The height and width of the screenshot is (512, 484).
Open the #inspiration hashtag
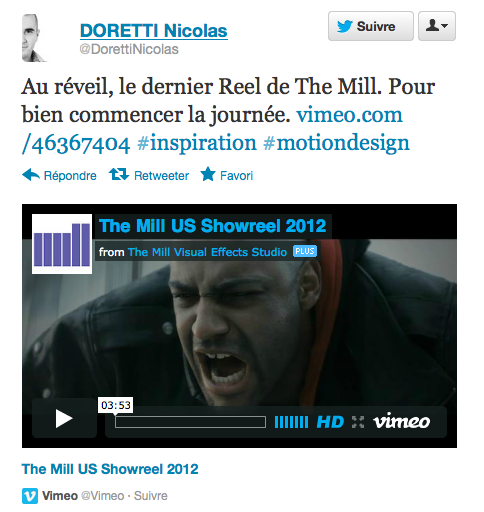pos(197,143)
